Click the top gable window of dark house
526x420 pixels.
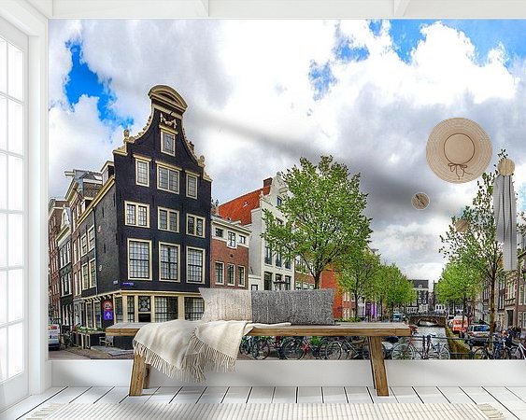coord(168,143)
